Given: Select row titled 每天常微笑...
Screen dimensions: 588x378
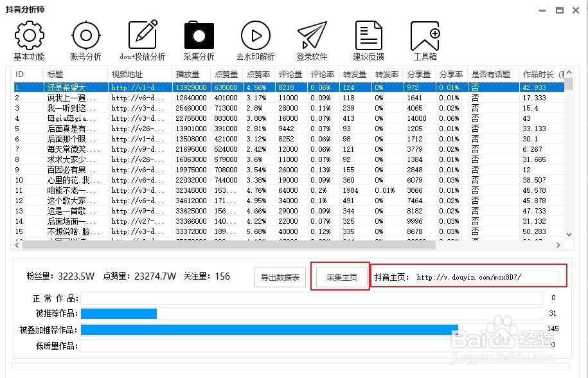Looking at the screenshot, I should click(x=288, y=149).
